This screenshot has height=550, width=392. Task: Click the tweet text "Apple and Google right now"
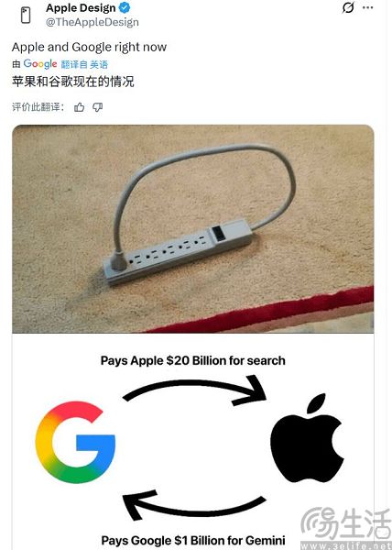coord(90,47)
